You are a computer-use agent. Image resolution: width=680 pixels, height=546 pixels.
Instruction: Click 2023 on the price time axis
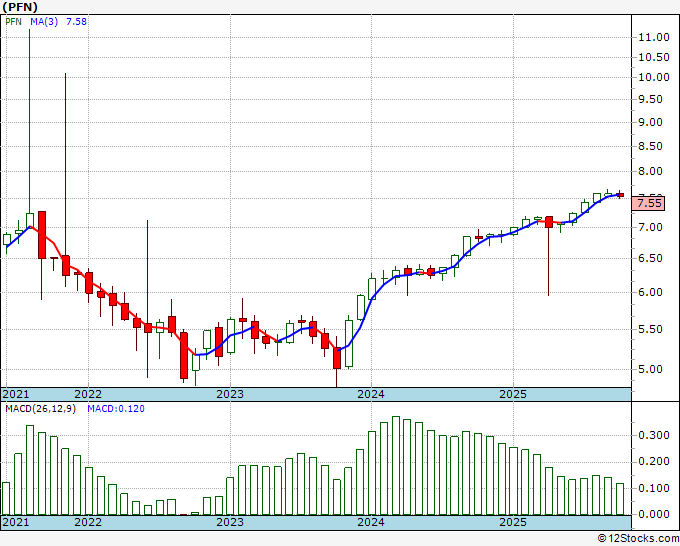(x=230, y=394)
